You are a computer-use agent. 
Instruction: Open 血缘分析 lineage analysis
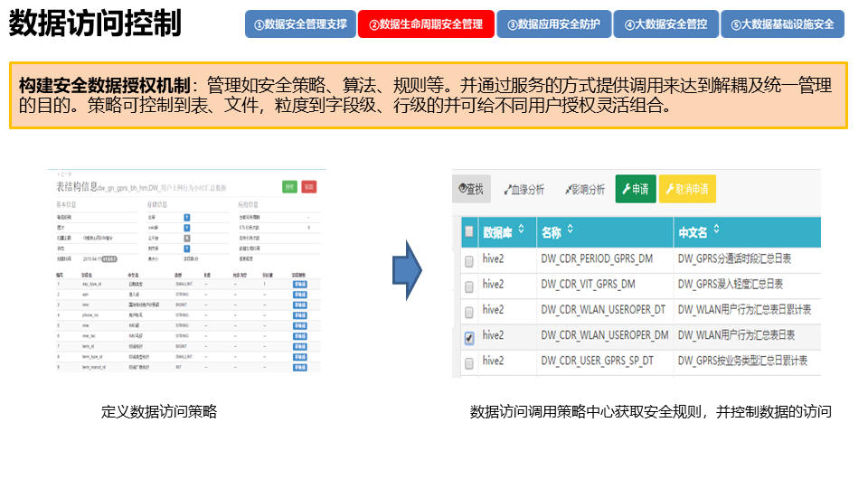point(524,190)
